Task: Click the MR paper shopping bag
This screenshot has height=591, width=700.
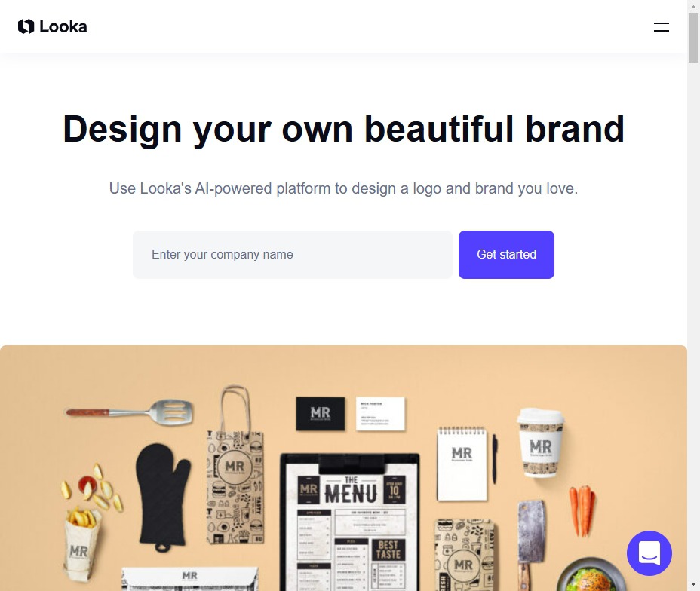Action: [235, 466]
